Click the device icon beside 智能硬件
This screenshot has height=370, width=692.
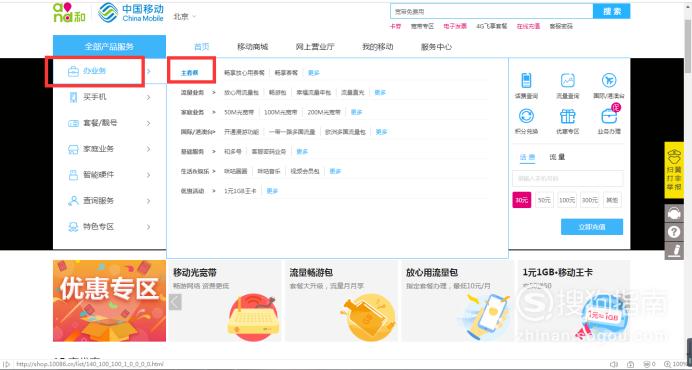pos(73,175)
